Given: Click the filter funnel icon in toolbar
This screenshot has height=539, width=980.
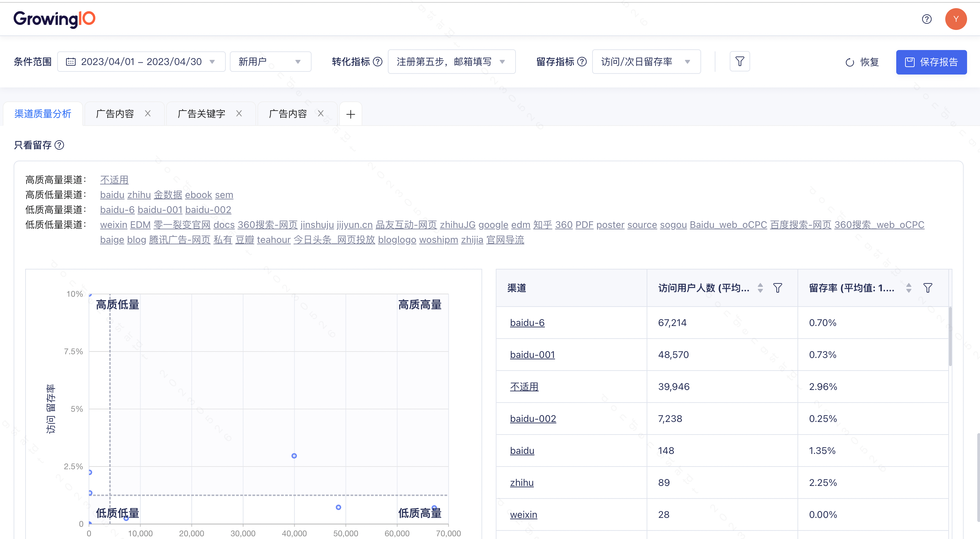Looking at the screenshot, I should coord(740,62).
